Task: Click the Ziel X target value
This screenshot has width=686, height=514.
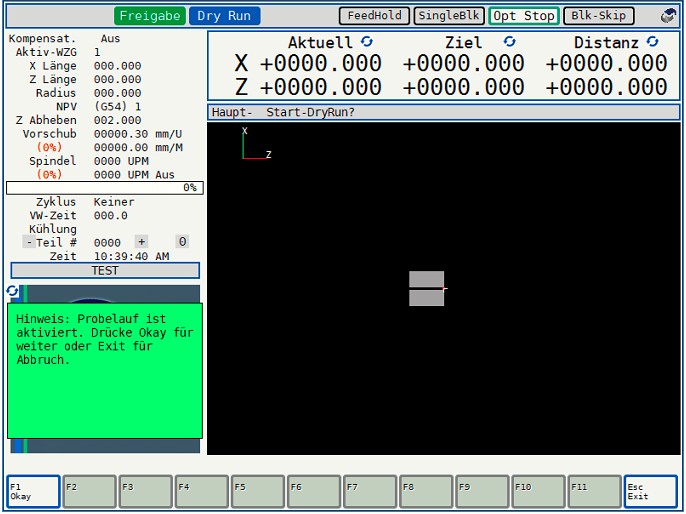Action: 463,63
